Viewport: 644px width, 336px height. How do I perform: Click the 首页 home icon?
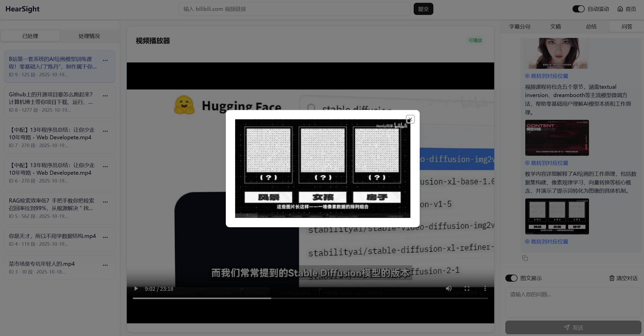tap(620, 9)
